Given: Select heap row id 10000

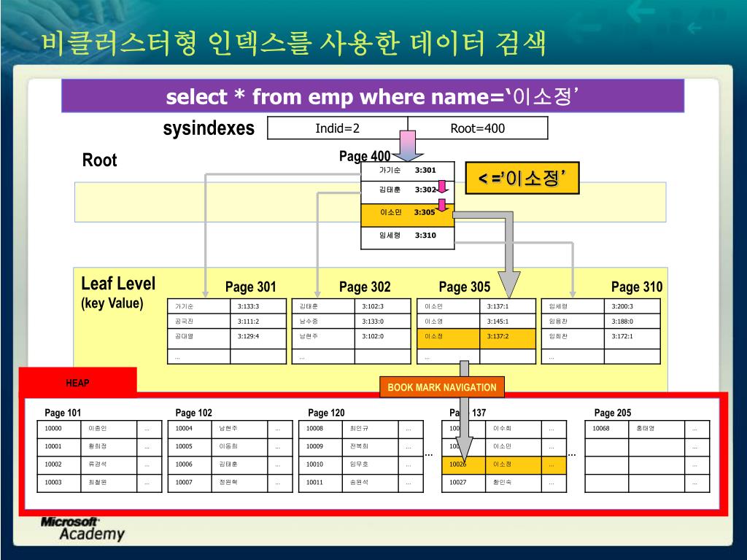Looking at the screenshot, I should point(59,429).
